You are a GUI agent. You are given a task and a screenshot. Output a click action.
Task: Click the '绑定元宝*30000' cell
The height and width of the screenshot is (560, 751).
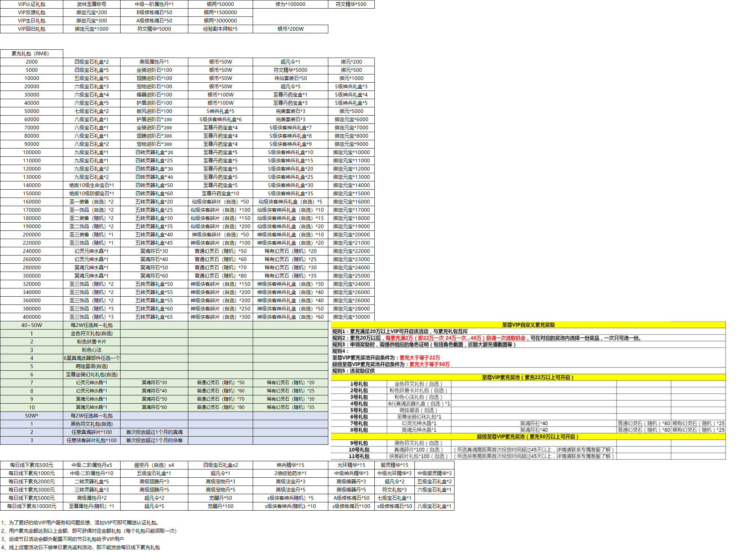click(351, 317)
